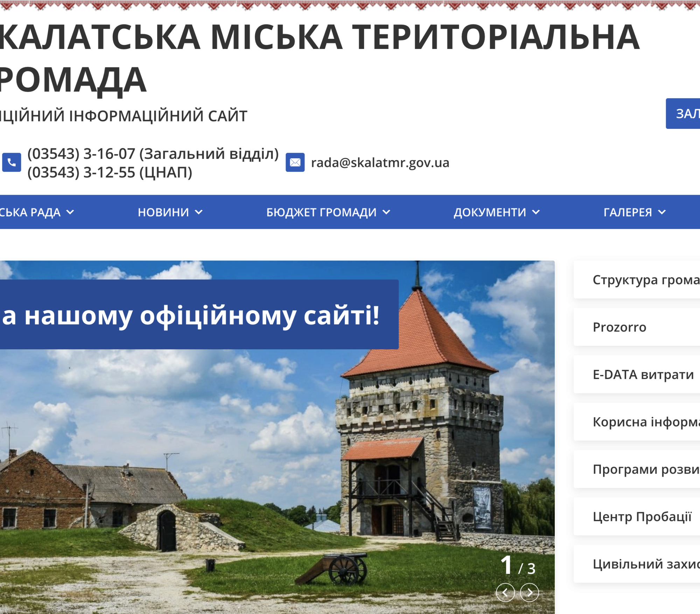Viewport: 700px width, 614px height.
Task: Expand the ДОКУМЕНТИ dropdown chevron
Action: [x=536, y=212]
